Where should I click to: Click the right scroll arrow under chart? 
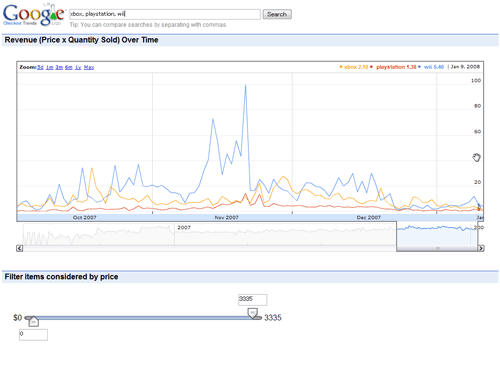click(x=481, y=248)
